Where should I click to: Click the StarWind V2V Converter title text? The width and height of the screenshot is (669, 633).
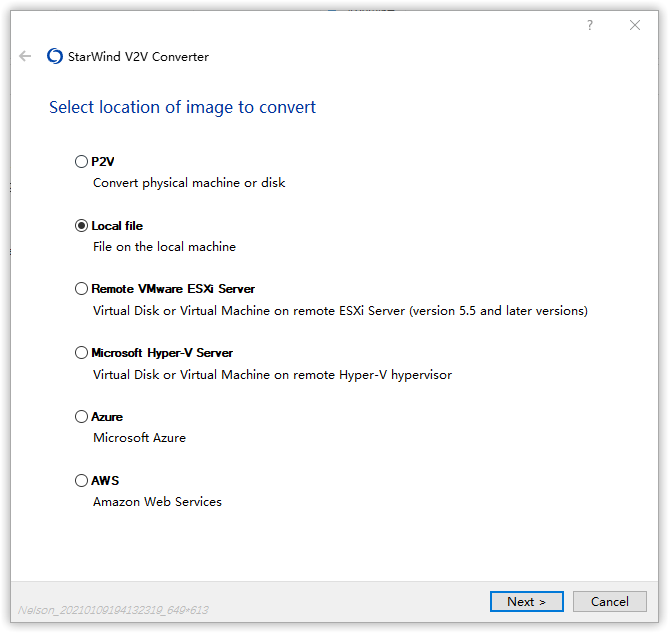(x=138, y=57)
